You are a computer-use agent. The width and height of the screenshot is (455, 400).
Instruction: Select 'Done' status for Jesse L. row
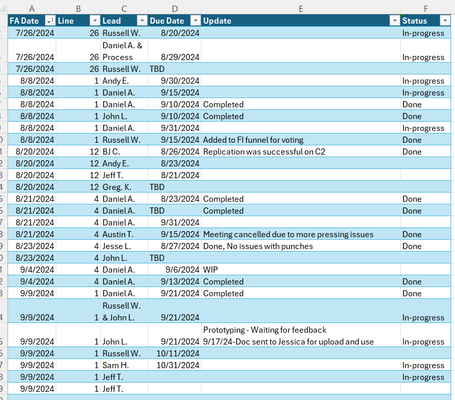[x=426, y=246]
